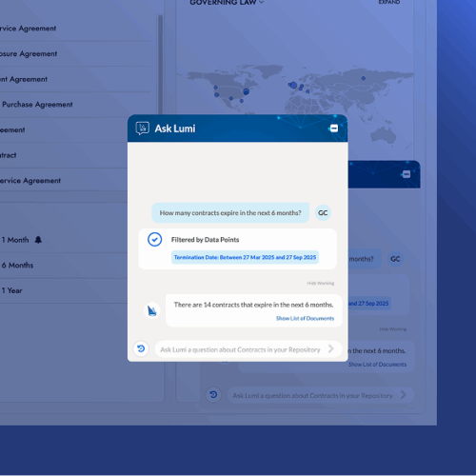The width and height of the screenshot is (476, 476).
Task: Click the Ask Lumi chat logo icon
Action: tap(142, 129)
